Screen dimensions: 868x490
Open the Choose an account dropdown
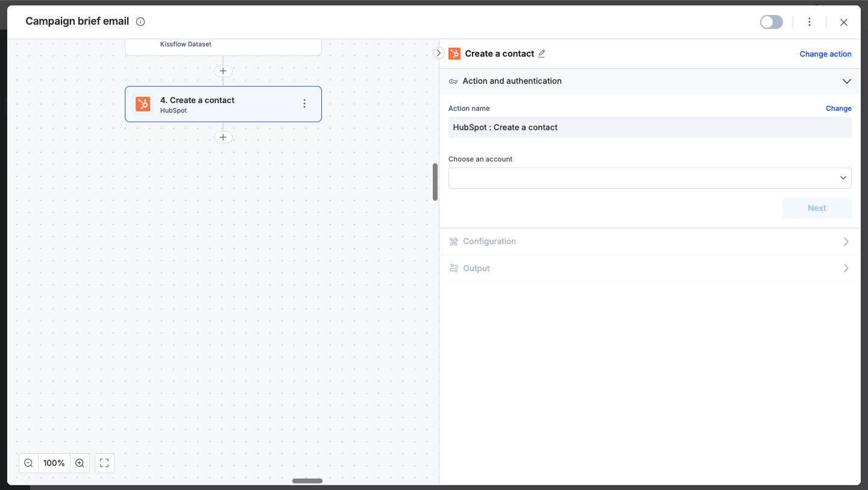pos(650,178)
